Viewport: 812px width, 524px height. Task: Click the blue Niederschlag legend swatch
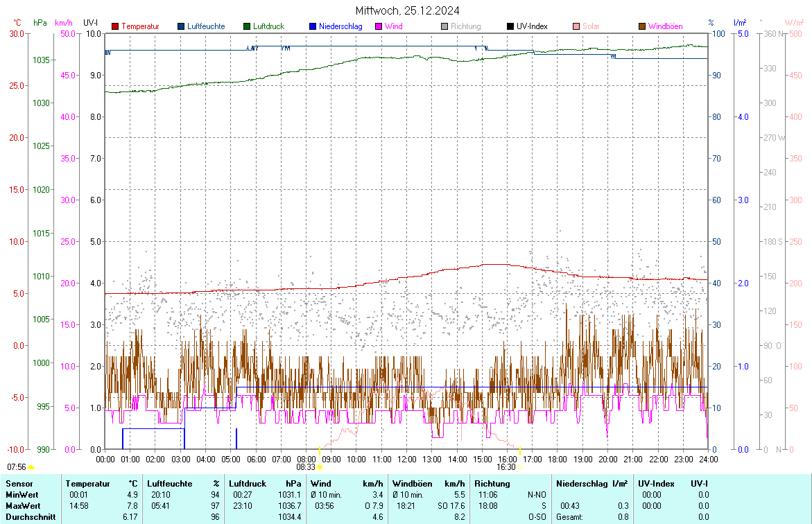click(313, 26)
